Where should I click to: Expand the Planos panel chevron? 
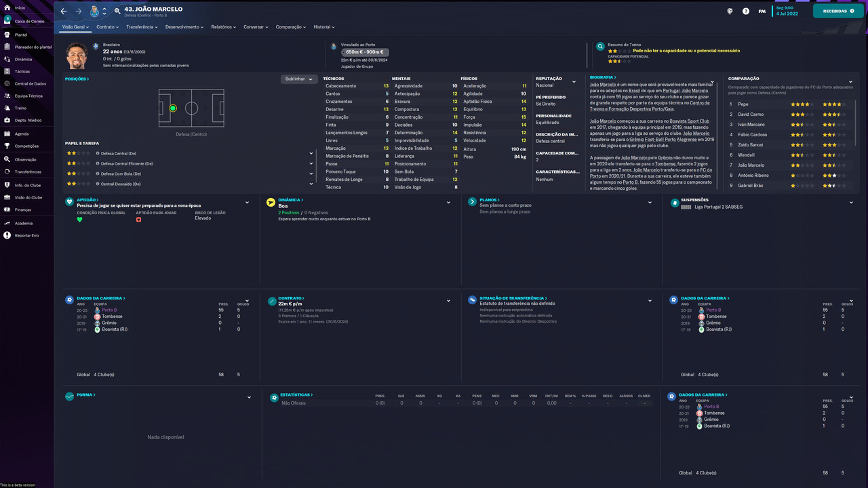[650, 203]
